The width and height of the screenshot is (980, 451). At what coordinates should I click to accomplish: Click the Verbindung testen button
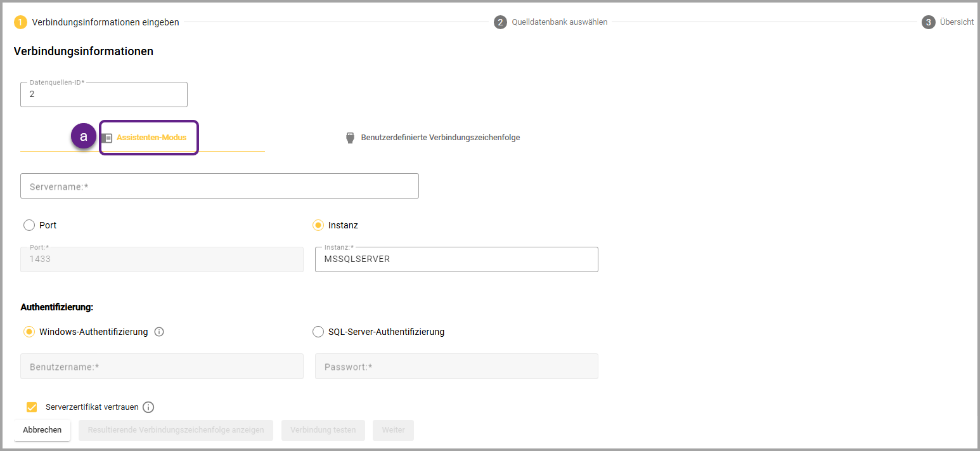(323, 430)
